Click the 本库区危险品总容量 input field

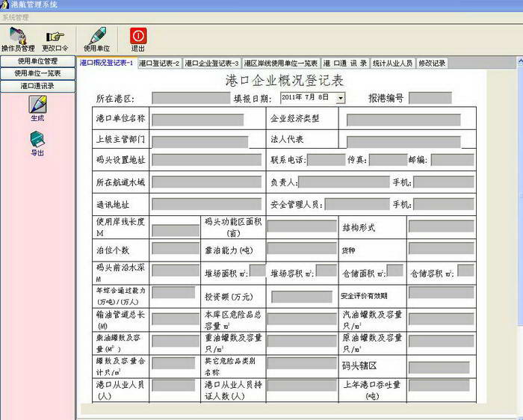click(x=302, y=319)
